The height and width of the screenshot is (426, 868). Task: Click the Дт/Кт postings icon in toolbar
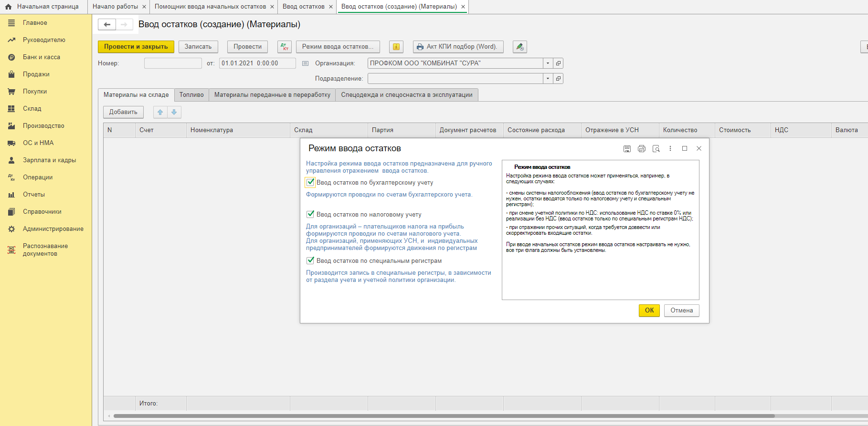(285, 47)
